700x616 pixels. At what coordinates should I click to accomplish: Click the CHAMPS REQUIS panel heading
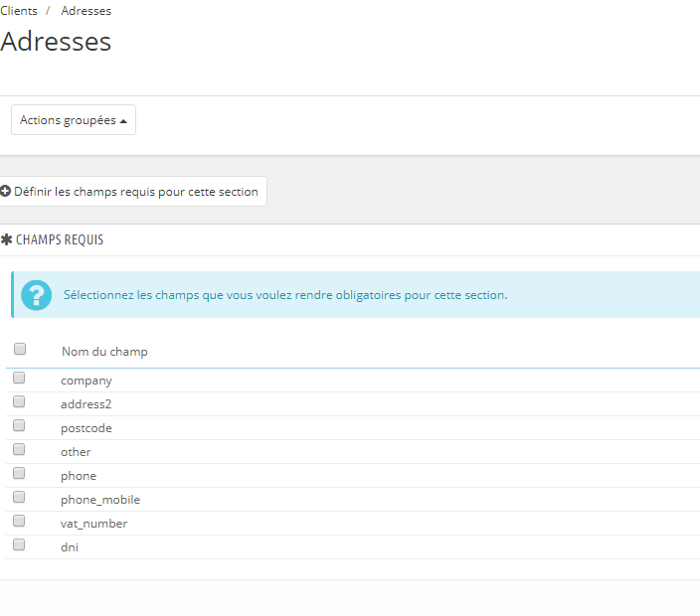tap(60, 240)
